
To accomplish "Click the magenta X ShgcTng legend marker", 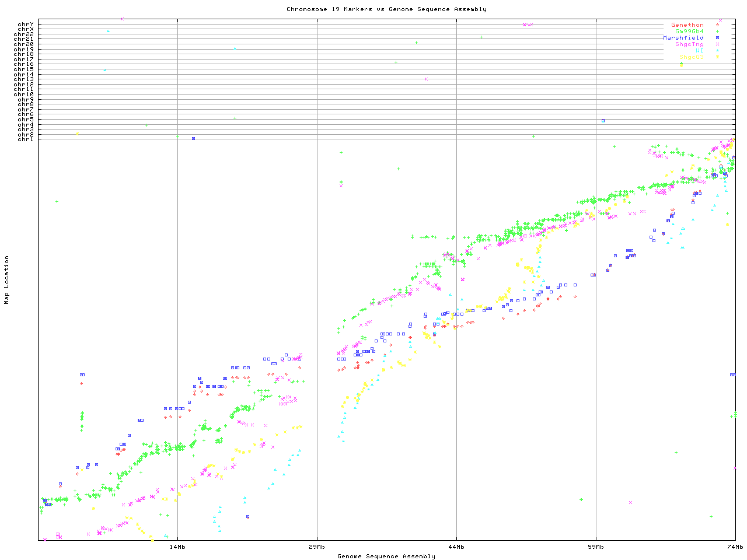I will [717, 44].
